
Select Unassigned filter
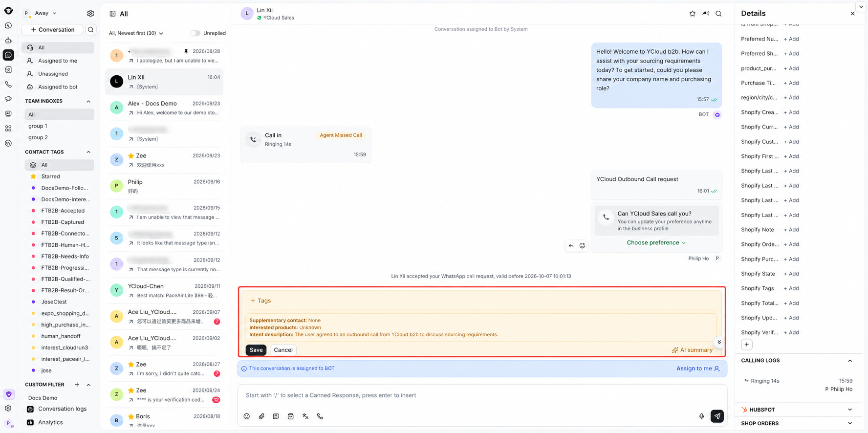(x=58, y=74)
